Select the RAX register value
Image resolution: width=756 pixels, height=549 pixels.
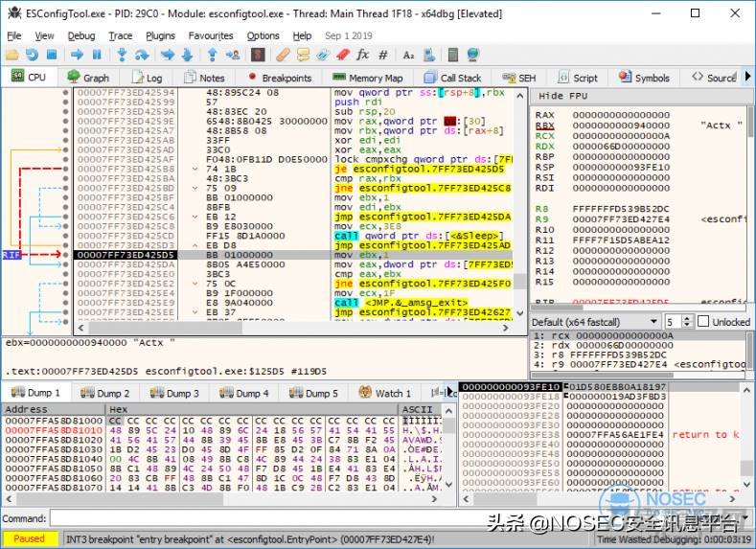click(621, 115)
